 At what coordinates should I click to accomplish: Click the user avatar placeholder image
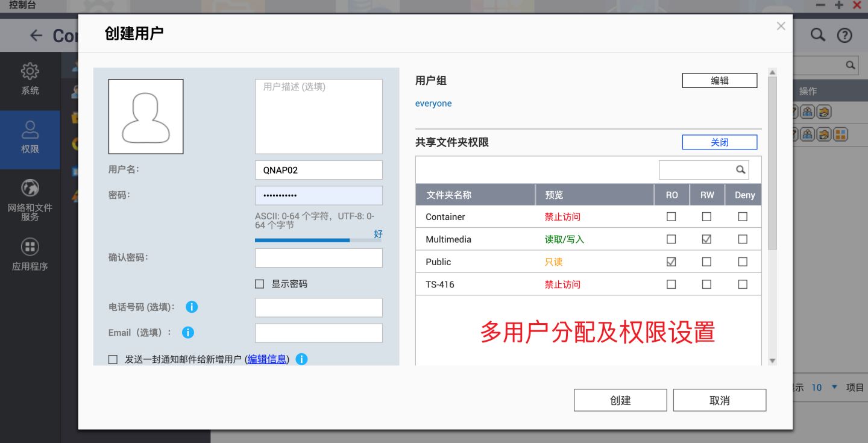pos(145,117)
